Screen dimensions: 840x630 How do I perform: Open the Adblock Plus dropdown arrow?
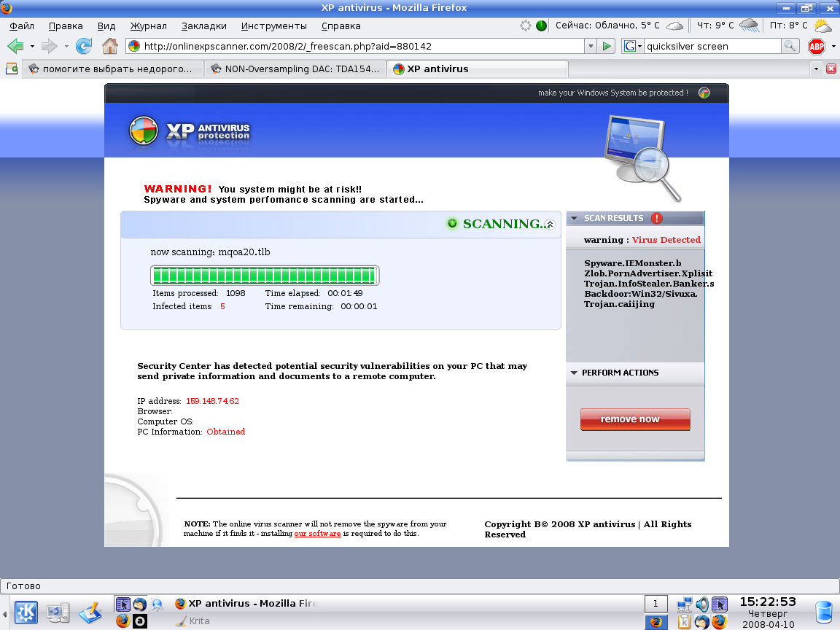(833, 47)
